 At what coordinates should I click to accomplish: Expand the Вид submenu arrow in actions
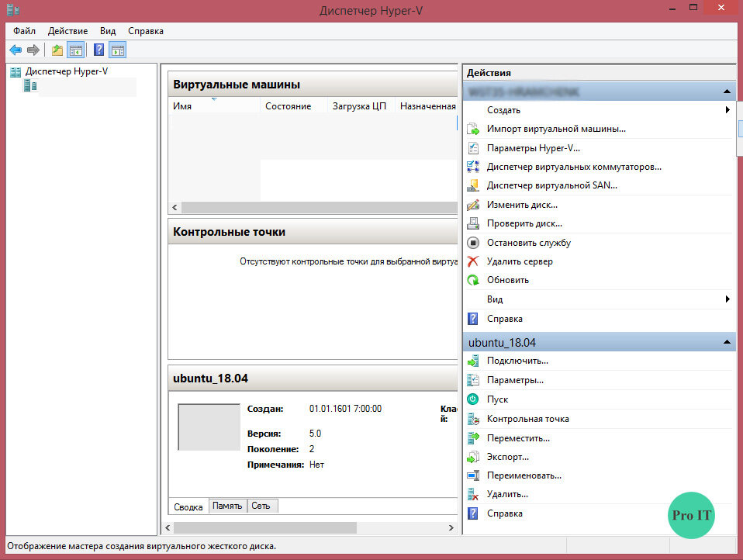point(727,299)
